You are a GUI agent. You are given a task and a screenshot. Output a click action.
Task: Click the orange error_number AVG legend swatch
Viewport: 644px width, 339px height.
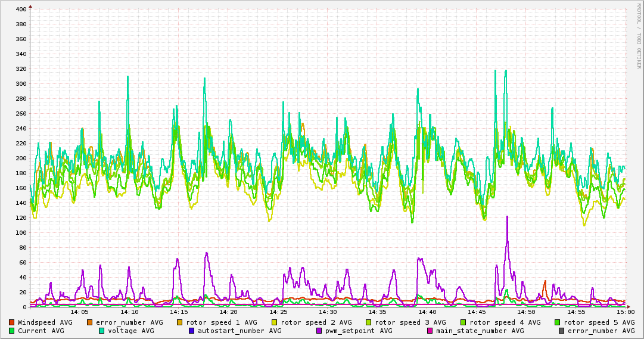coord(90,322)
